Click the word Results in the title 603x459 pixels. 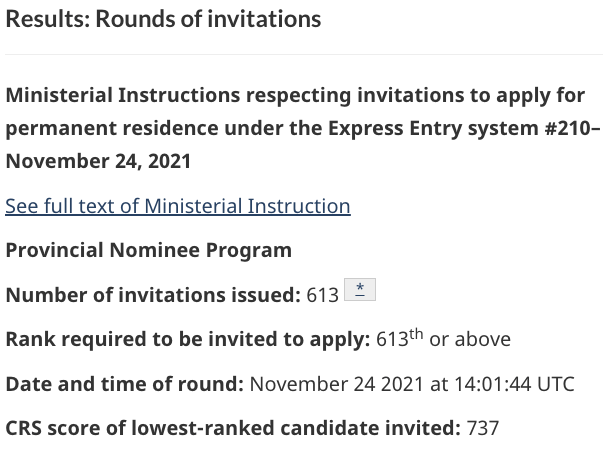(x=45, y=19)
